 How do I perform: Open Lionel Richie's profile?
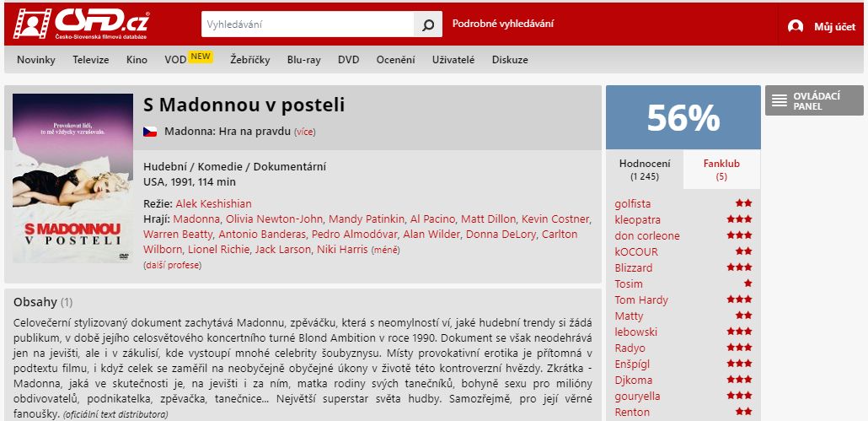(218, 250)
